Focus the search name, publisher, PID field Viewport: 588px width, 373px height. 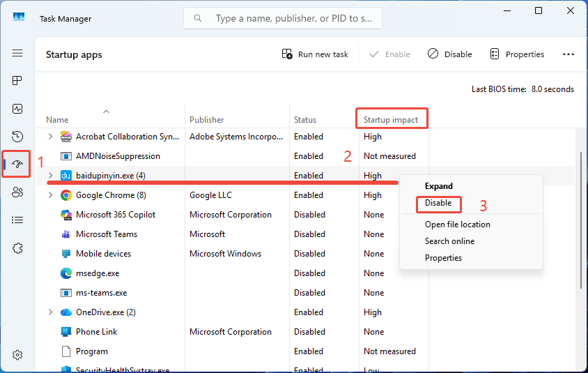(x=283, y=18)
